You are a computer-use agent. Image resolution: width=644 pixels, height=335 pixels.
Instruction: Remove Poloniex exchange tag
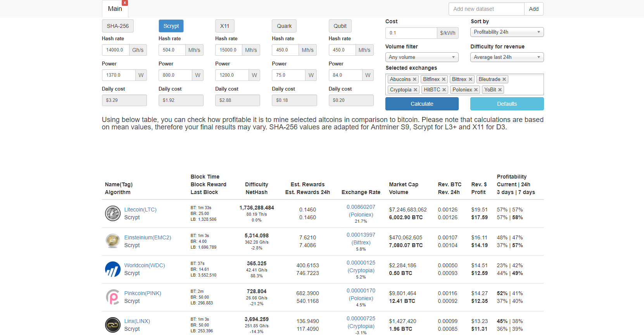coord(476,90)
